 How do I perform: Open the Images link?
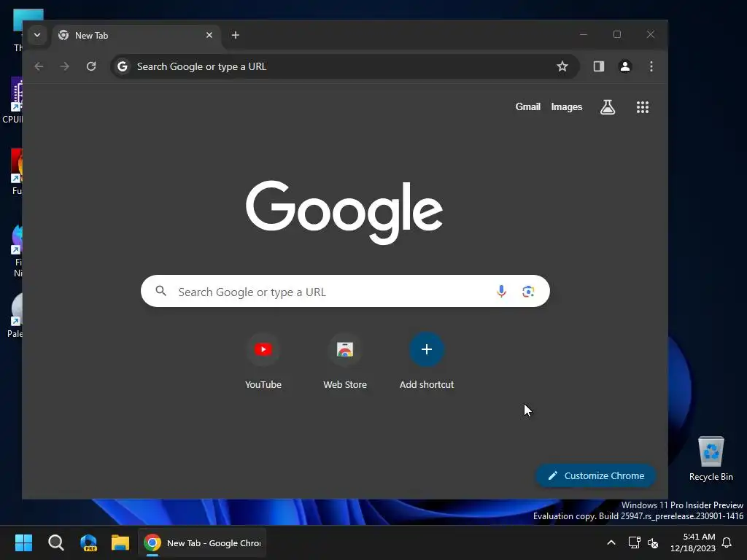pyautogui.click(x=566, y=107)
